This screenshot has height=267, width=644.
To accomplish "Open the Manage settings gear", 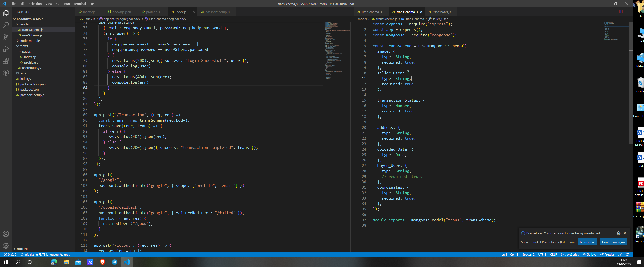I will [x=6, y=246].
